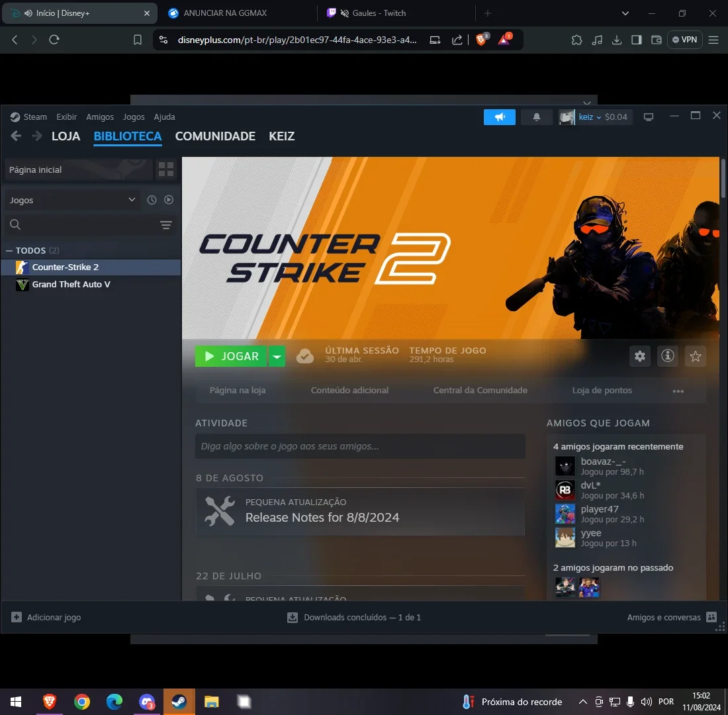Select Grand Theft Auto V in library
This screenshot has height=715, width=728.
click(91, 284)
